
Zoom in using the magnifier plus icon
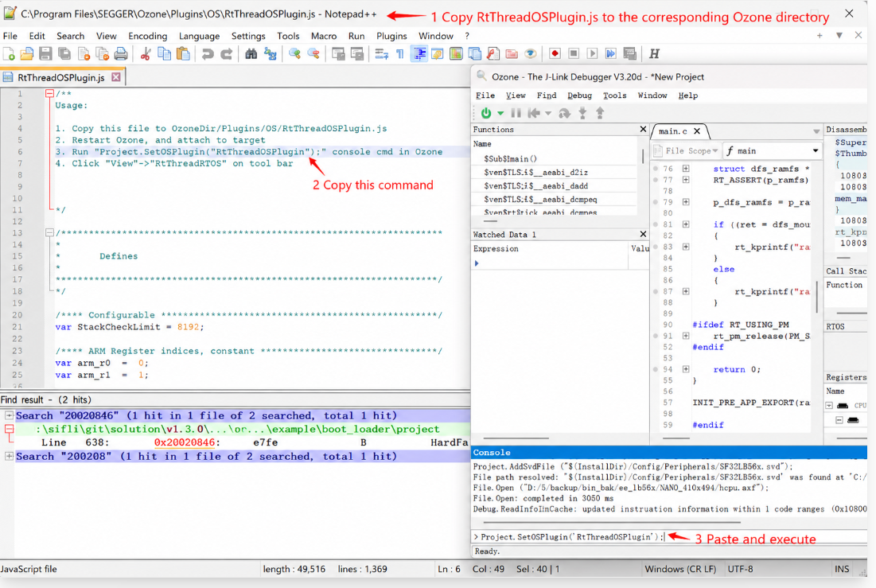coord(294,53)
